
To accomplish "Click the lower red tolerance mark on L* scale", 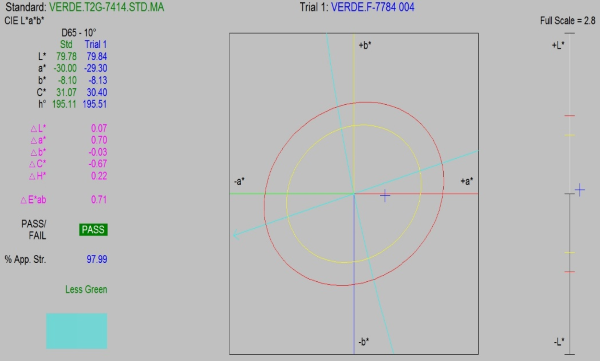I will click(570, 272).
